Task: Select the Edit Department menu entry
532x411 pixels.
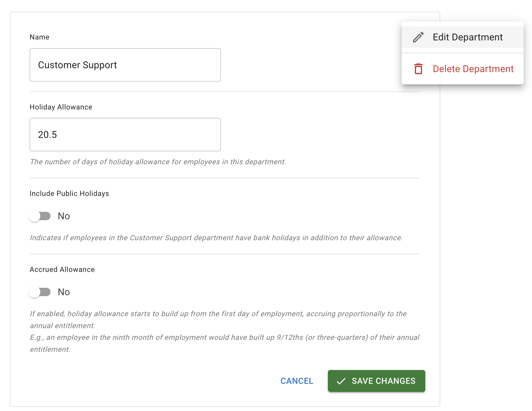Action: pos(467,37)
